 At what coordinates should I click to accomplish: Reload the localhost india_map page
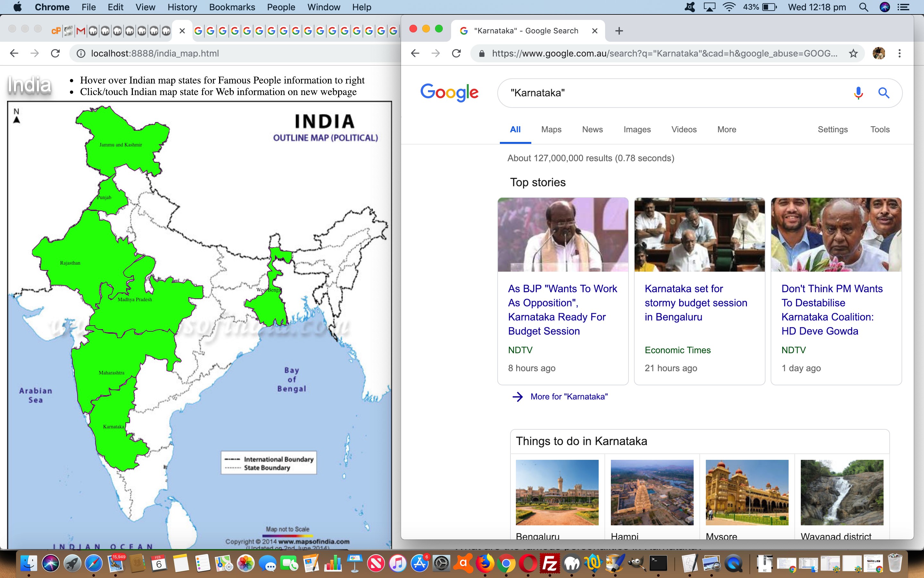coord(56,54)
